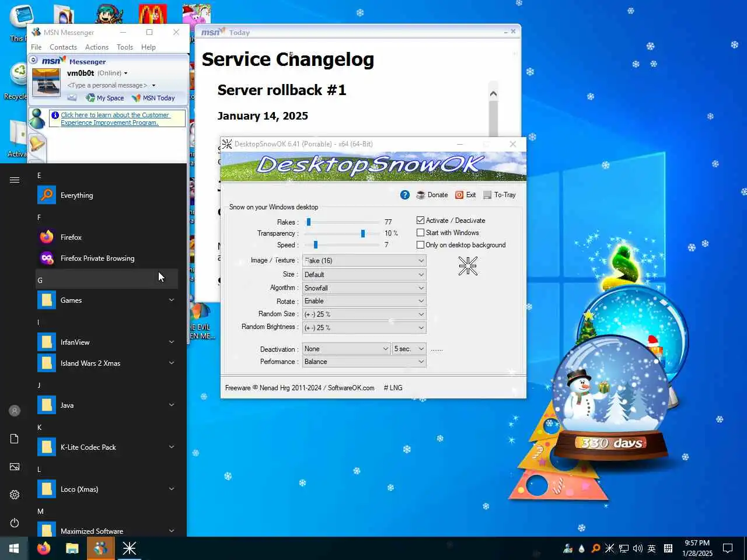Open Pictures icon in Start sidebar
The image size is (747, 560).
click(x=15, y=467)
